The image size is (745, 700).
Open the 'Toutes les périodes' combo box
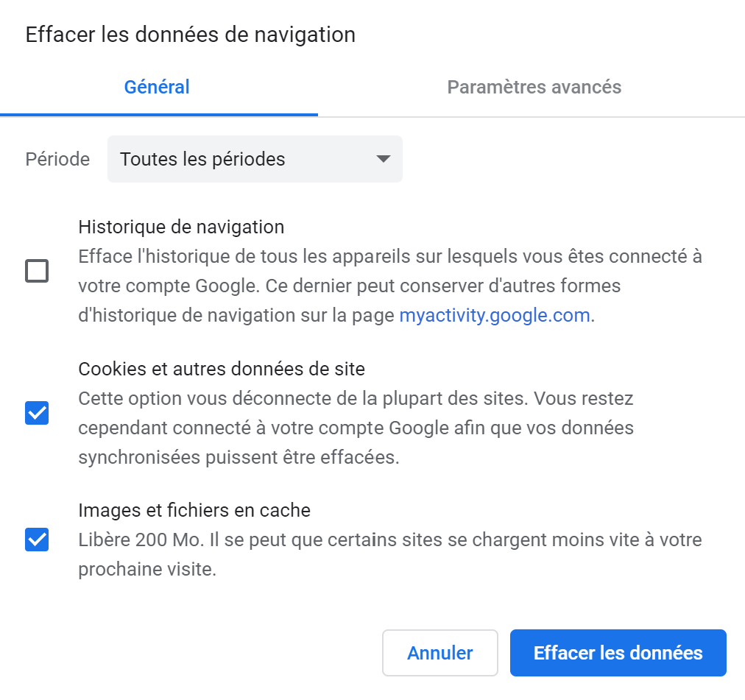click(254, 159)
